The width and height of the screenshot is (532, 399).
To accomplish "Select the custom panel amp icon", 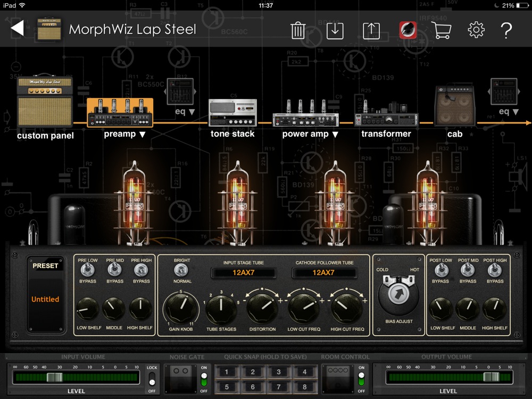I will tap(45, 101).
